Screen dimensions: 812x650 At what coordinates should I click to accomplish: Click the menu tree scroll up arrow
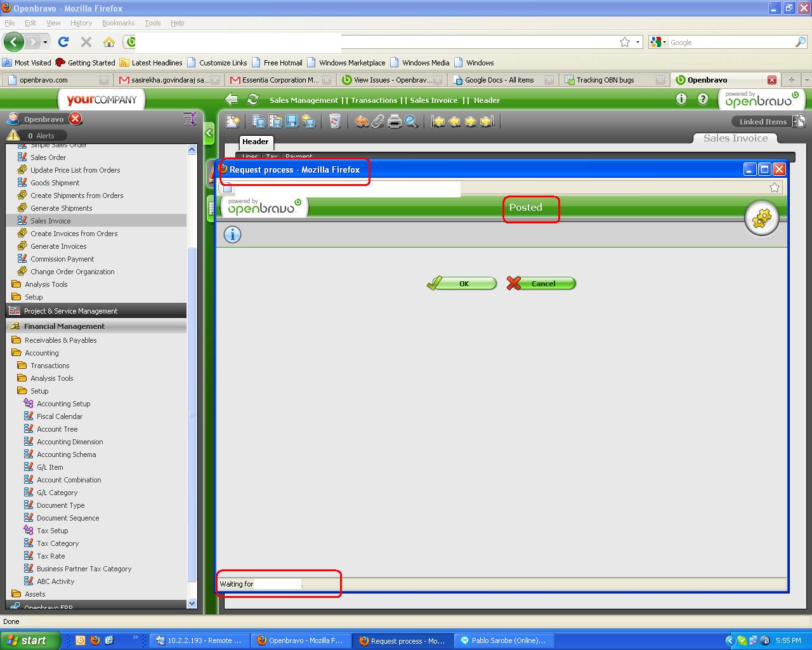coord(192,149)
